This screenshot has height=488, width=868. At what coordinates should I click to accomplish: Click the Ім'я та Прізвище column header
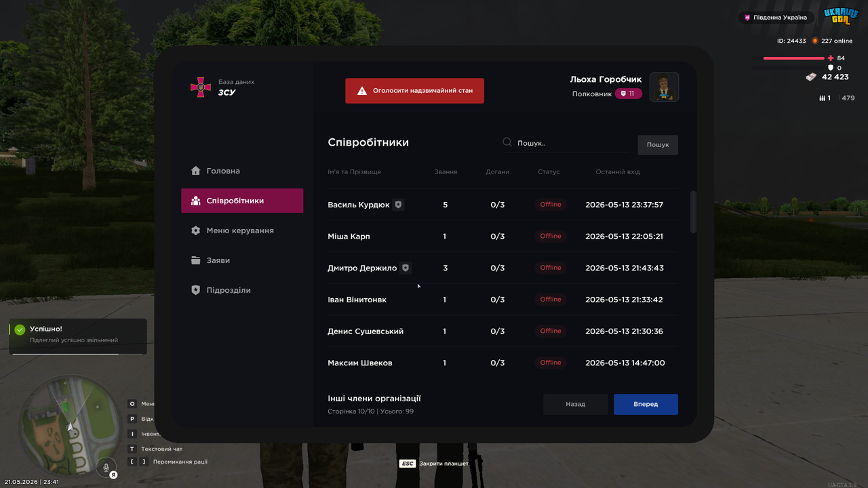pos(354,172)
